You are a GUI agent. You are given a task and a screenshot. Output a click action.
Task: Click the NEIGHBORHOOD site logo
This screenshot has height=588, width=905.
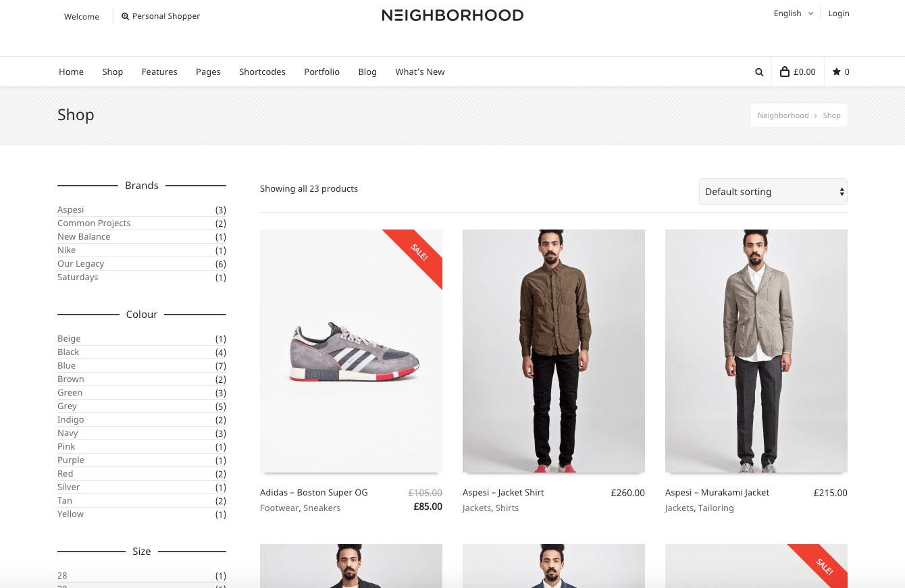tap(452, 15)
